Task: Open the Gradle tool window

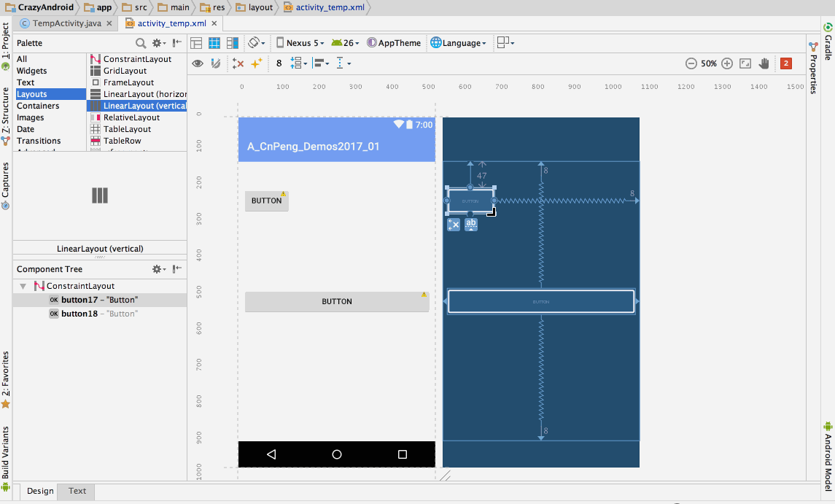Action: [828, 42]
